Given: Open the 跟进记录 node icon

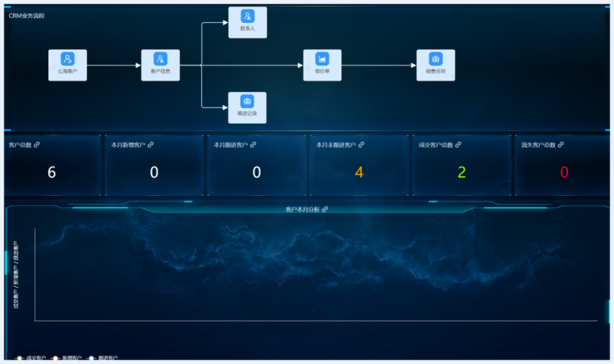Looking at the screenshot, I should 247,102.
